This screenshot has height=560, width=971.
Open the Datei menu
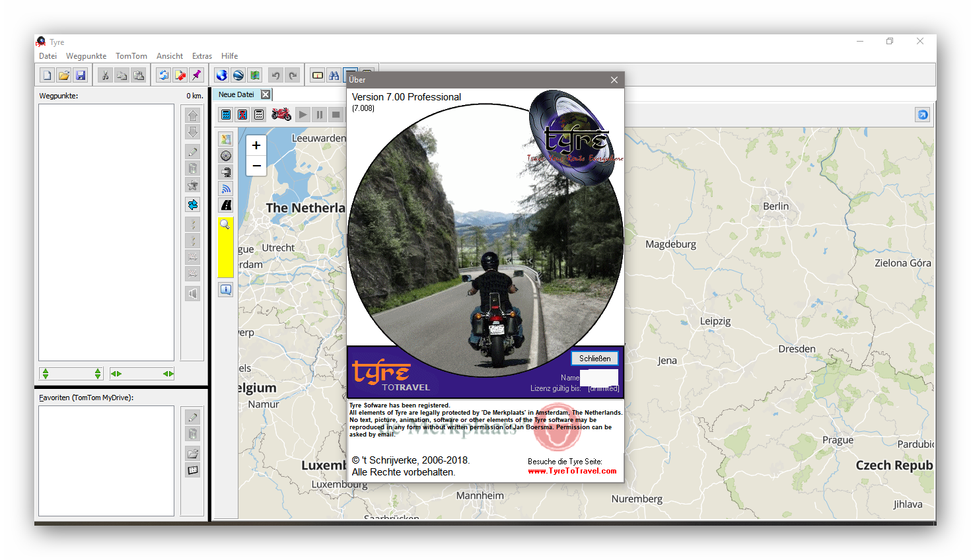pos(48,56)
